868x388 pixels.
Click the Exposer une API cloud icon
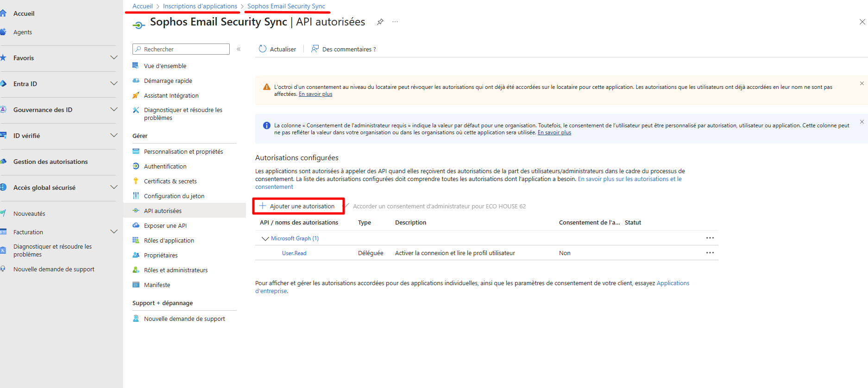click(136, 225)
